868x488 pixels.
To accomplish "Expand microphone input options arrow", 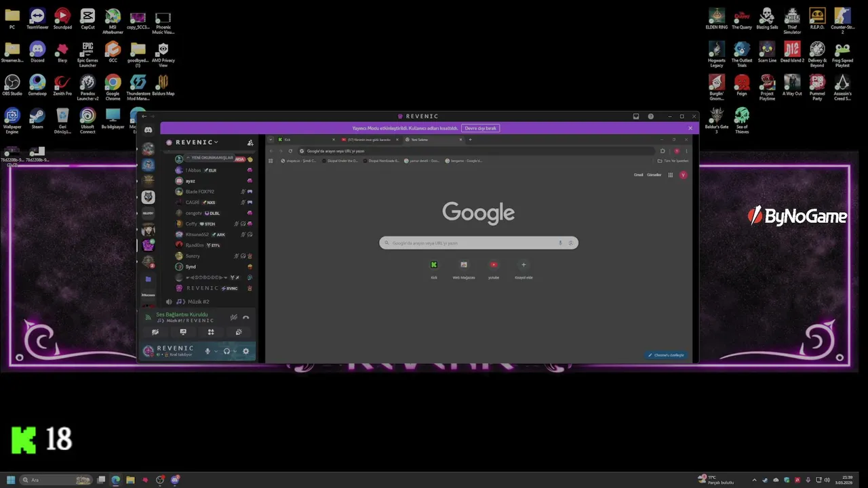I will (216, 351).
